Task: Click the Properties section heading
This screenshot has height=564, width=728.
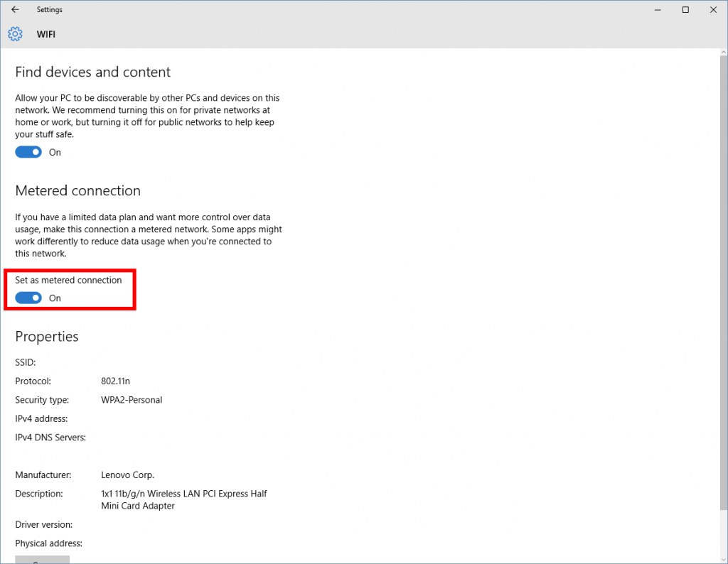Action: point(47,337)
